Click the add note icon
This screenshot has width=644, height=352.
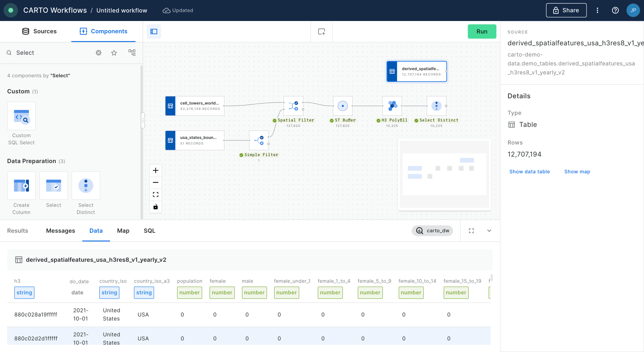click(x=321, y=32)
